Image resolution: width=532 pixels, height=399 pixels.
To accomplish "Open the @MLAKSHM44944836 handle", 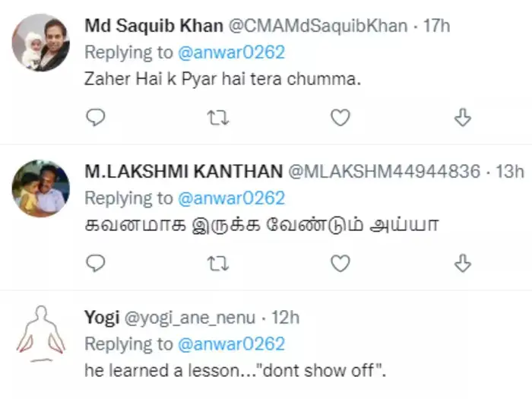I will pos(384,172).
